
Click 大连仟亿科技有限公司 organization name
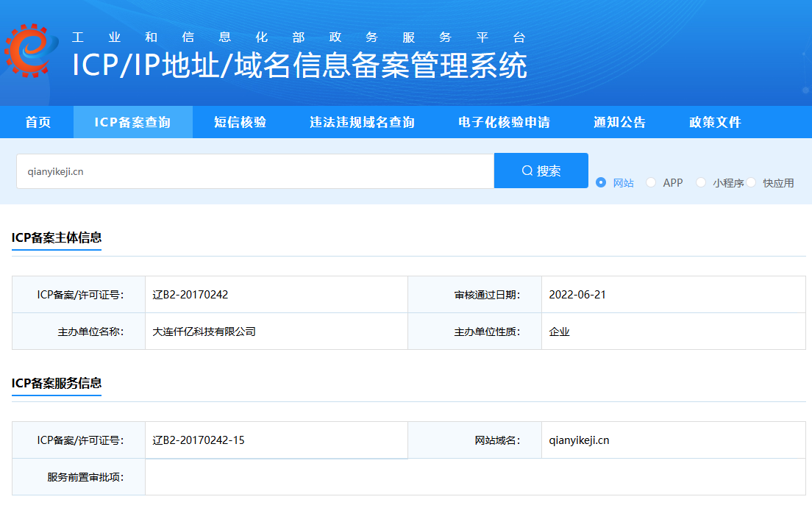[x=204, y=332]
